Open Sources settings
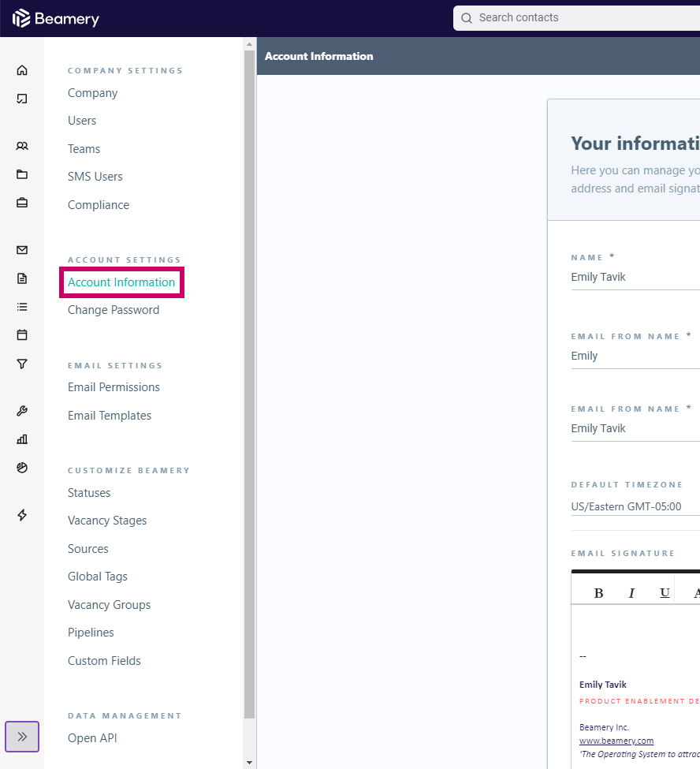700x769 pixels. coord(88,549)
